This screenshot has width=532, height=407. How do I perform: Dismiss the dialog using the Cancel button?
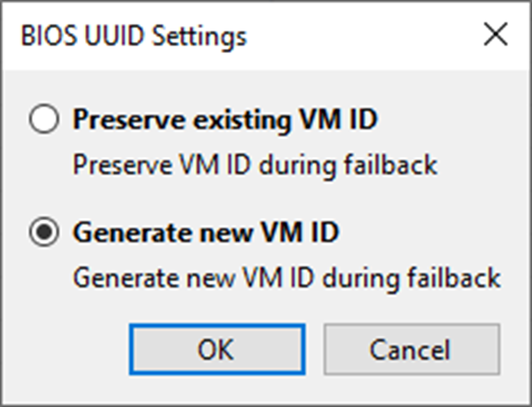click(x=412, y=349)
